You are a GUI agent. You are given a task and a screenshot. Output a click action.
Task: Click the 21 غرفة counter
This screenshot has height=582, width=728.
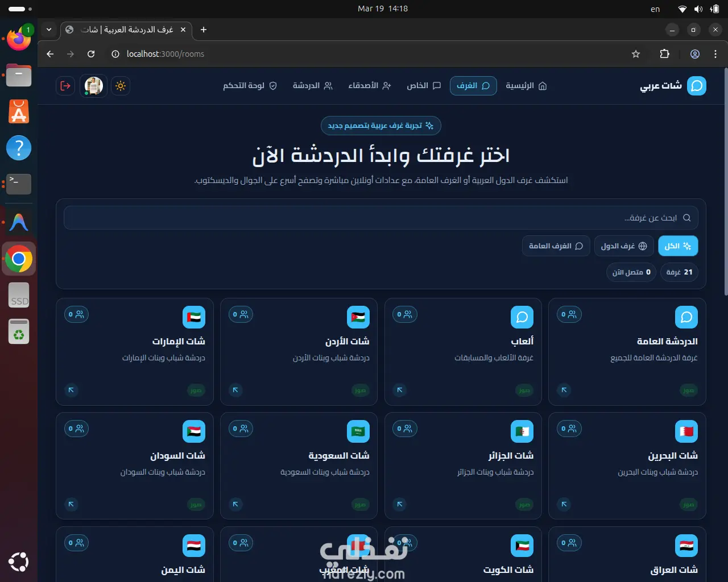coord(679,272)
